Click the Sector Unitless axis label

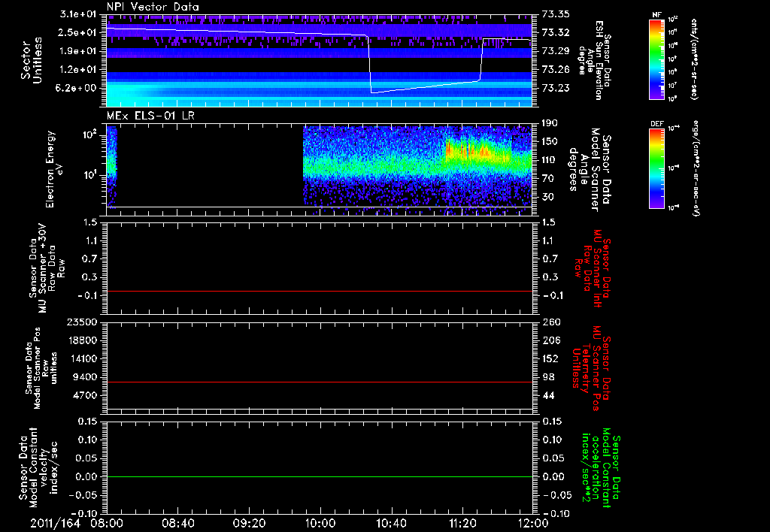pyautogui.click(x=30, y=59)
